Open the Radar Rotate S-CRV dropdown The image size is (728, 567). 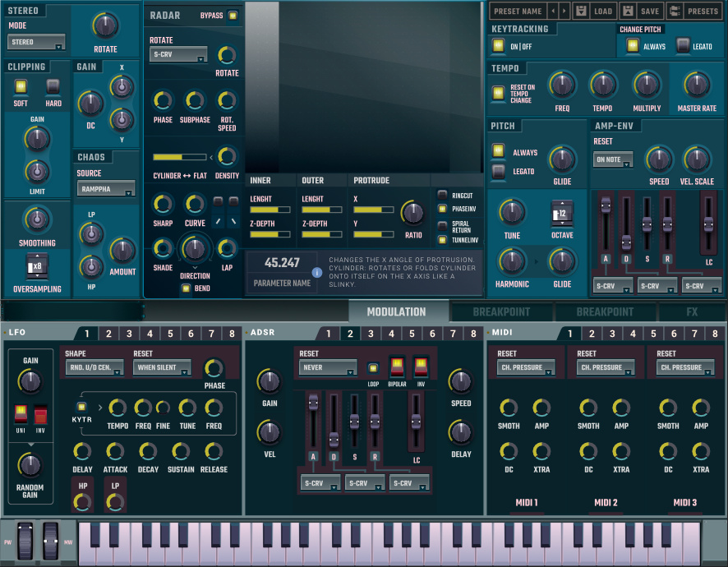click(178, 54)
